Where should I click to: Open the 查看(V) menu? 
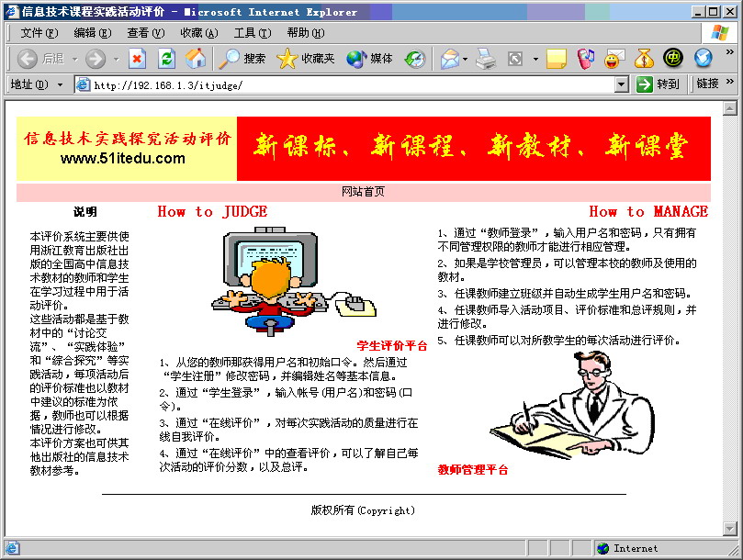point(145,33)
